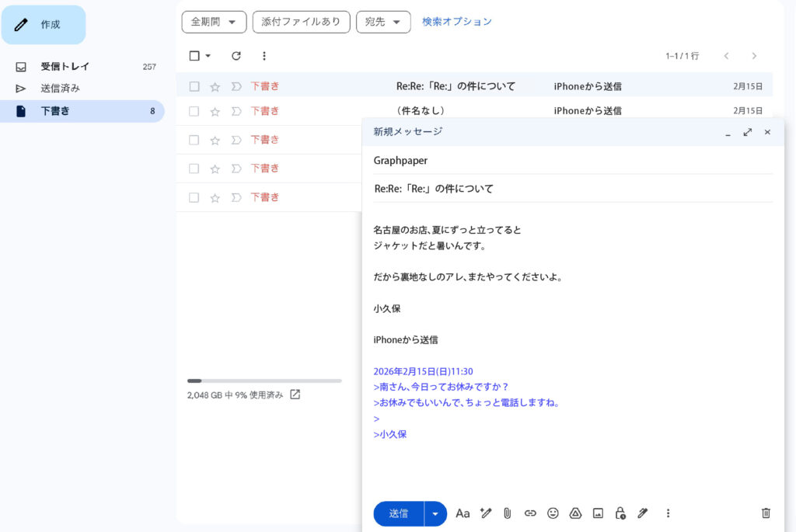796x532 pixels.
Task: Expand the 全期間 date filter dropdown
Action: (x=214, y=22)
